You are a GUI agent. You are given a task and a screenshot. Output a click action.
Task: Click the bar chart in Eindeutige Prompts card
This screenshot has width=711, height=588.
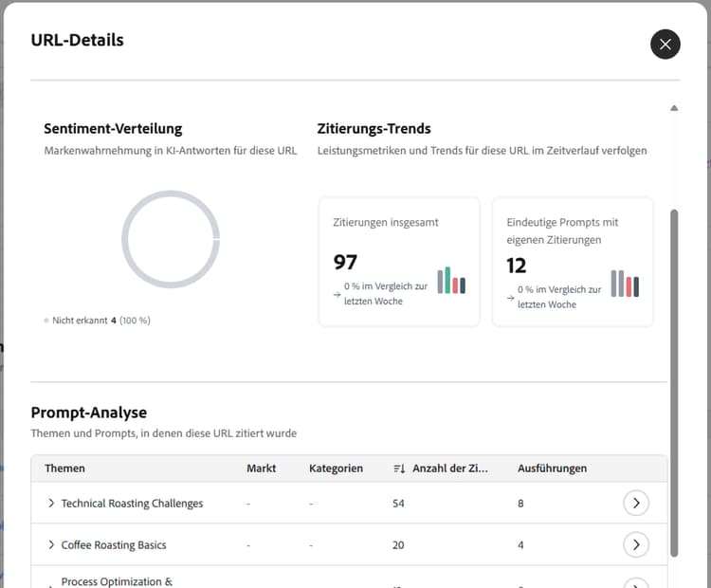click(625, 284)
